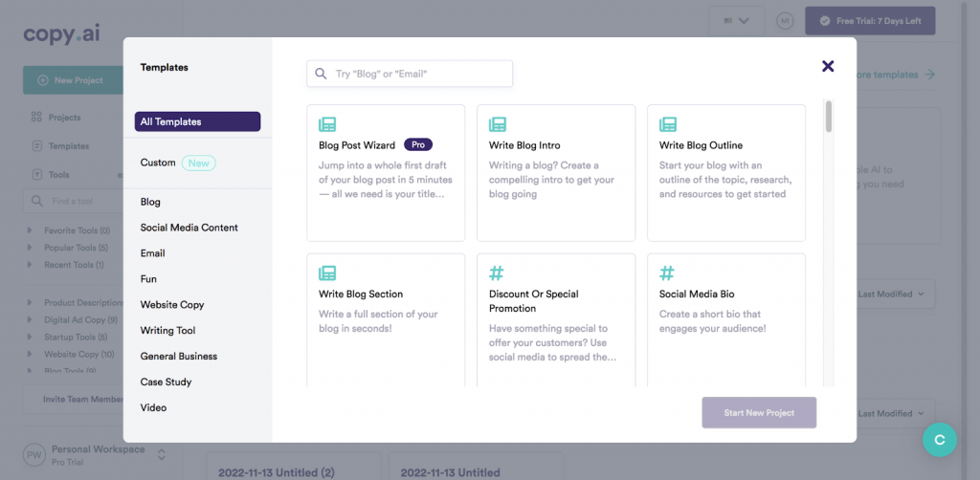Select the Blog category
This screenshot has width=980, height=480.
(150, 203)
